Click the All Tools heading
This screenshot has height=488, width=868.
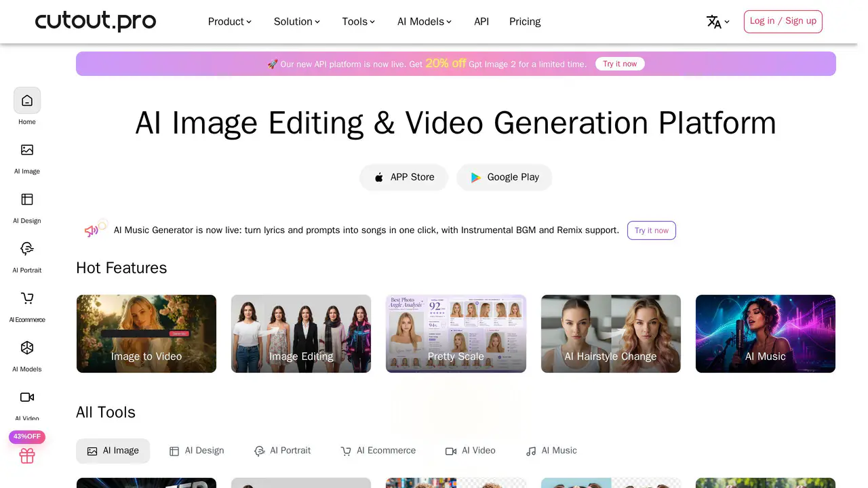[106, 412]
